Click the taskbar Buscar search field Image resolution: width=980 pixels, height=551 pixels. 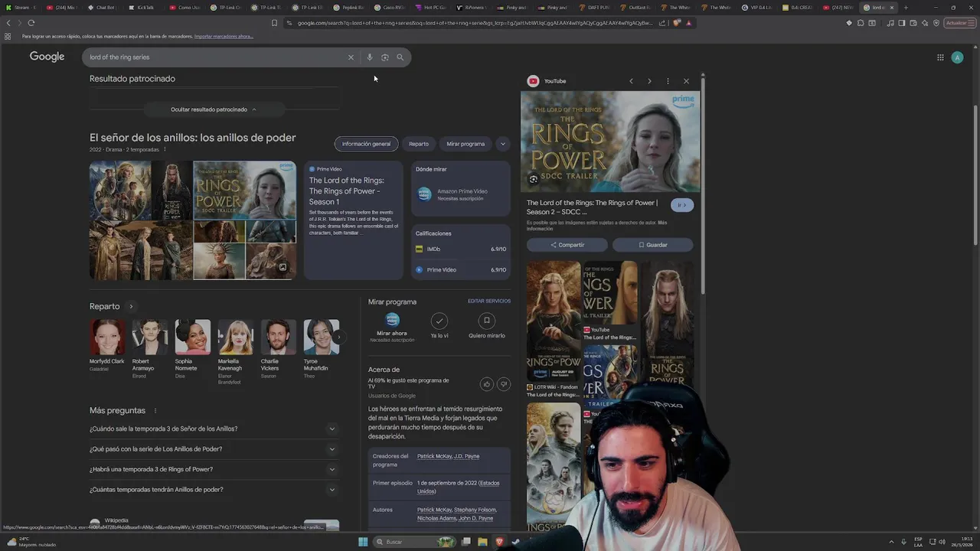pyautogui.click(x=413, y=542)
